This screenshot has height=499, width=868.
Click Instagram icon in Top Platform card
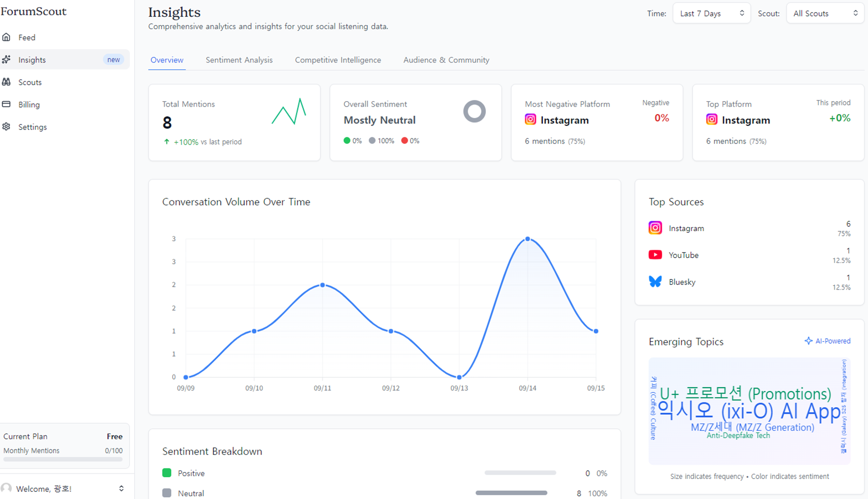(711, 120)
